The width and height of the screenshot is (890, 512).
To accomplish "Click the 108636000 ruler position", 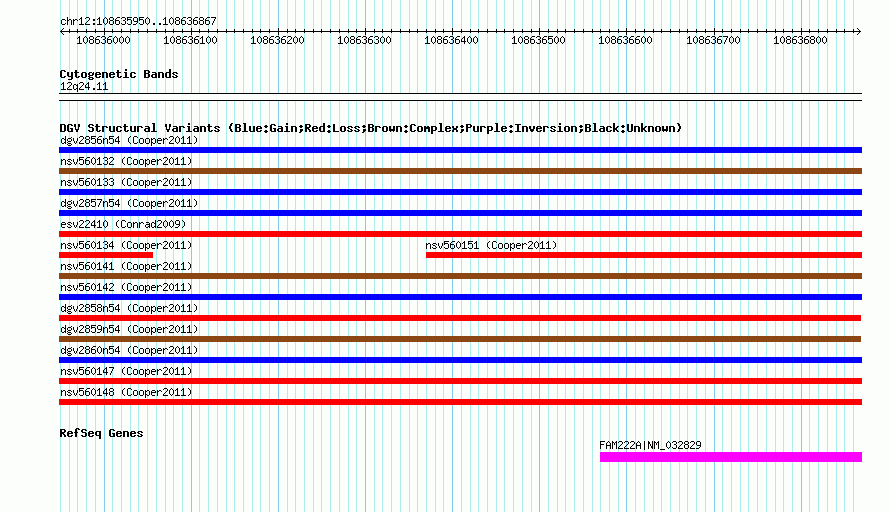I will coord(103,40).
